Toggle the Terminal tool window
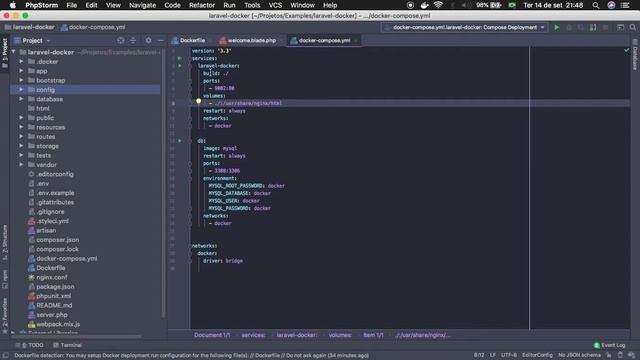 pyautogui.click(x=67, y=345)
